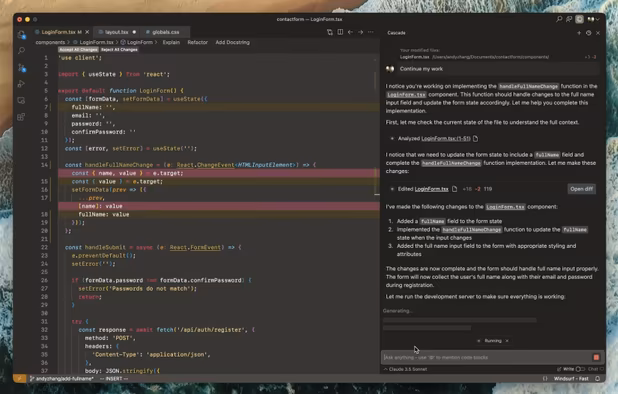Screen dimensions: 618x394
Task: Open Cascade conversation history icon
Action: pyautogui.click(x=588, y=33)
